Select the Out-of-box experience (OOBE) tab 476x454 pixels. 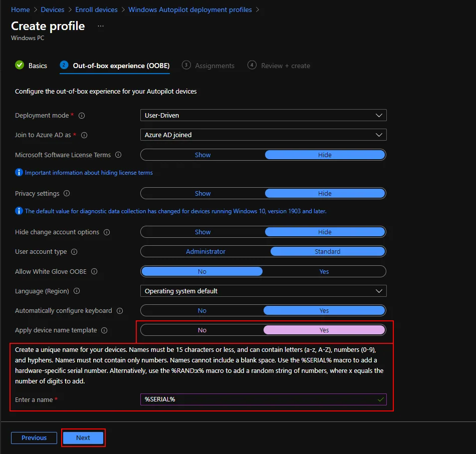(x=115, y=66)
